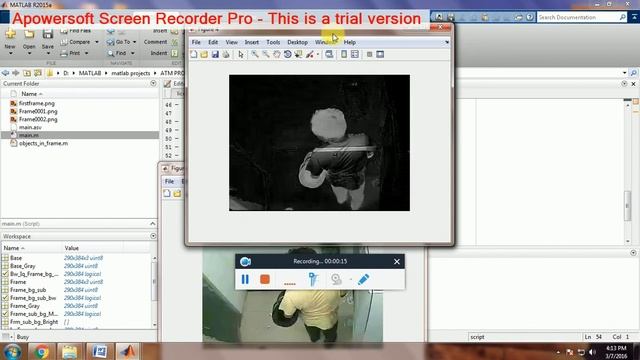The height and width of the screenshot is (360, 640).
Task: Click Print Figure icon in figure toolbar
Action: pyautogui.click(x=226, y=54)
